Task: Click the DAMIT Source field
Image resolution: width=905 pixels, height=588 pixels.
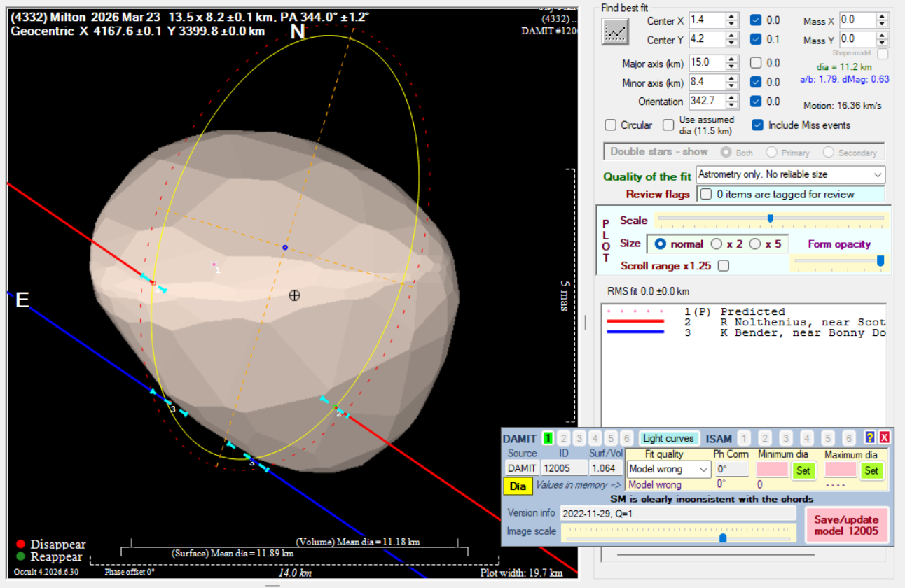Action: tap(522, 468)
